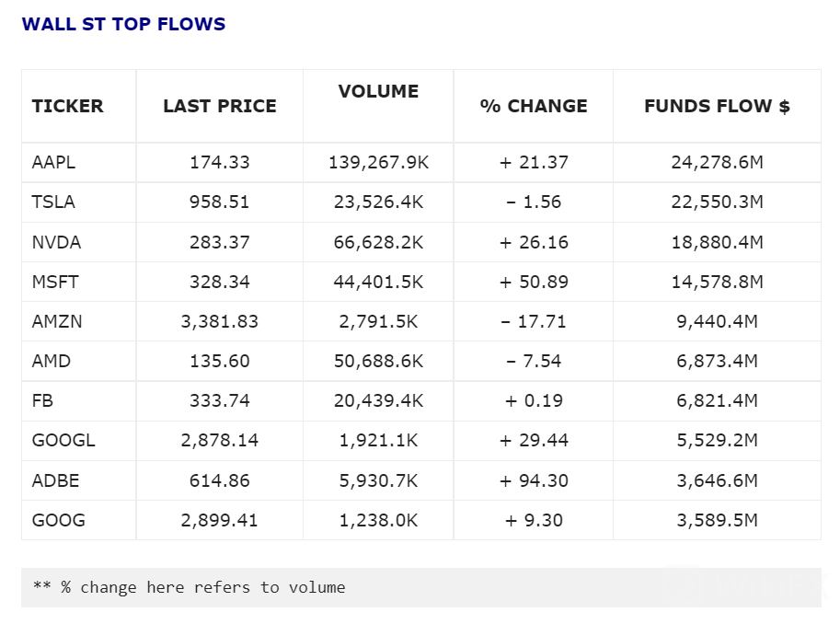The width and height of the screenshot is (840, 624).
Task: Select the NVDA ticker cell
Action: 56,243
